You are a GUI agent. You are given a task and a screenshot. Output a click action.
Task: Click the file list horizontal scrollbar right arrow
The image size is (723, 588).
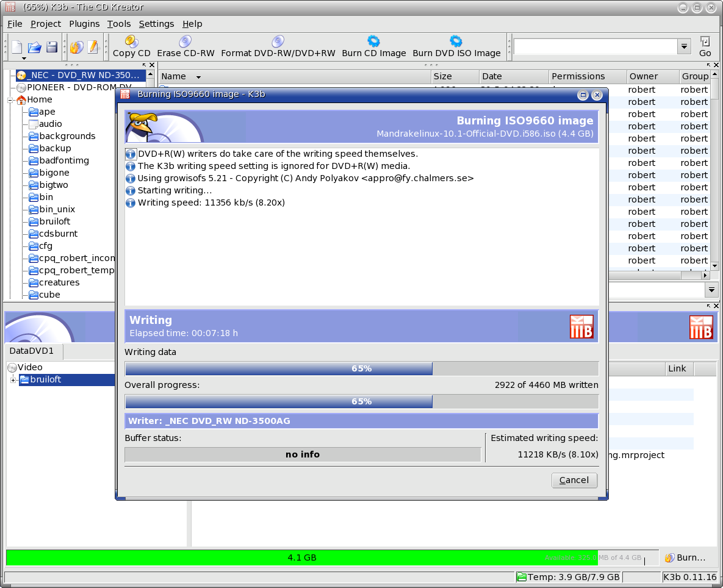705,275
